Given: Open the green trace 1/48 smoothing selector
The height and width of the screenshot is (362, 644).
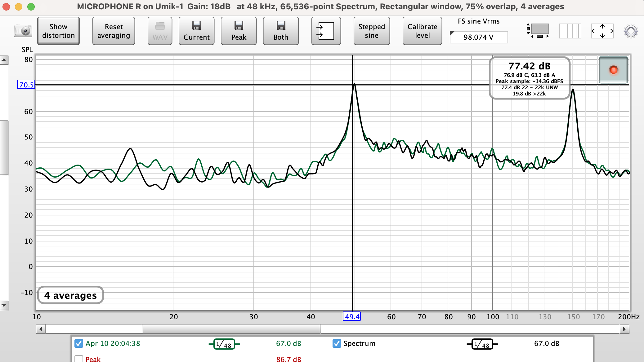Looking at the screenshot, I should pos(224,344).
